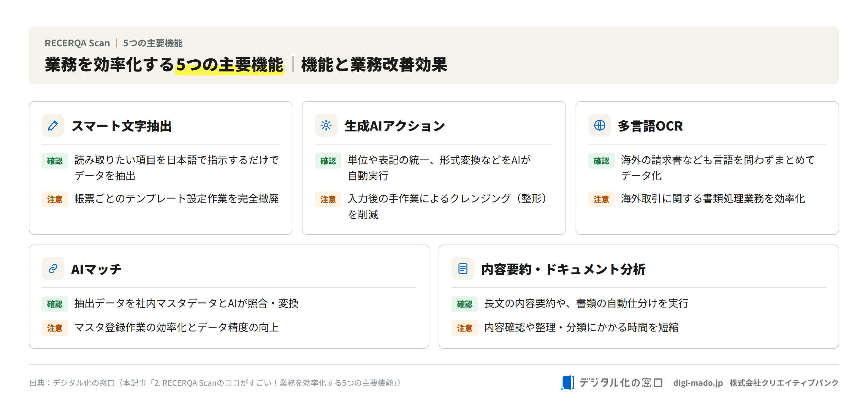Click text マスタ登録作業の効率化とデータ精度の向上
This screenshot has width=868, height=419.
point(176,327)
